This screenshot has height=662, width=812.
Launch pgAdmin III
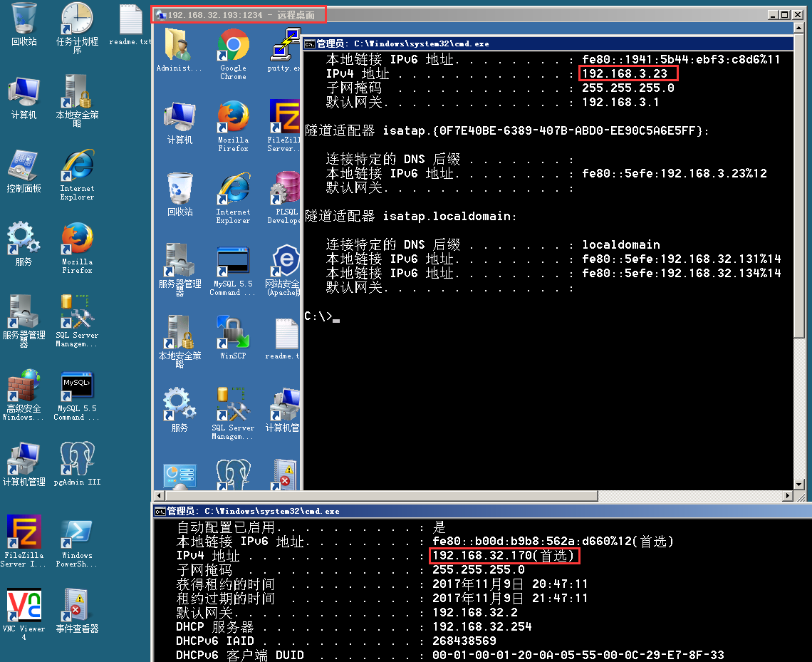point(77,465)
